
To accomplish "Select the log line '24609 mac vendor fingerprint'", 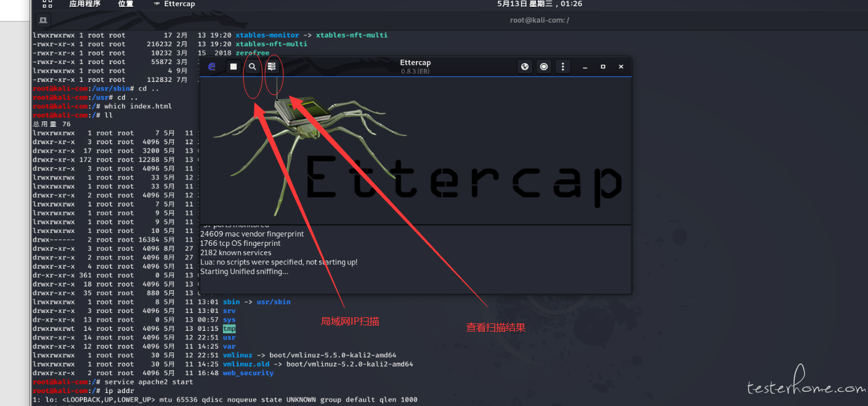I will coord(252,234).
